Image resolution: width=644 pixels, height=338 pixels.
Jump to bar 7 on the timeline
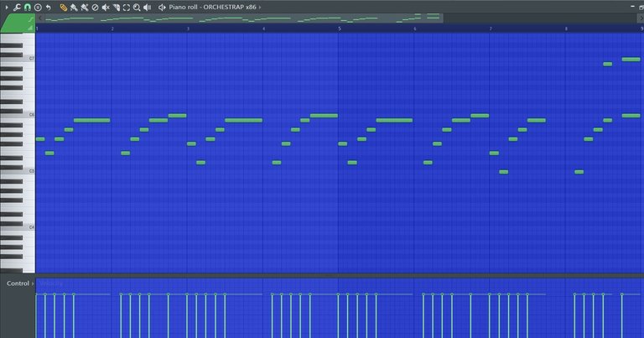click(x=491, y=29)
